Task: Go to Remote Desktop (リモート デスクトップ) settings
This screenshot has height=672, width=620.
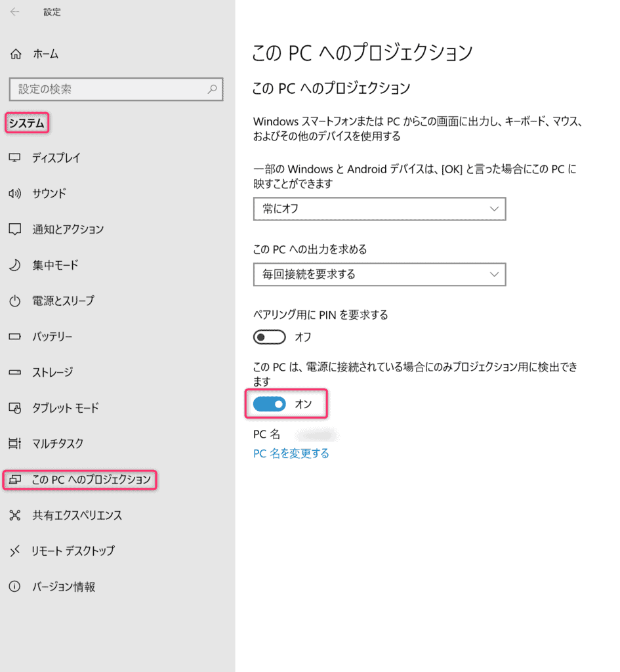Action: click(73, 551)
